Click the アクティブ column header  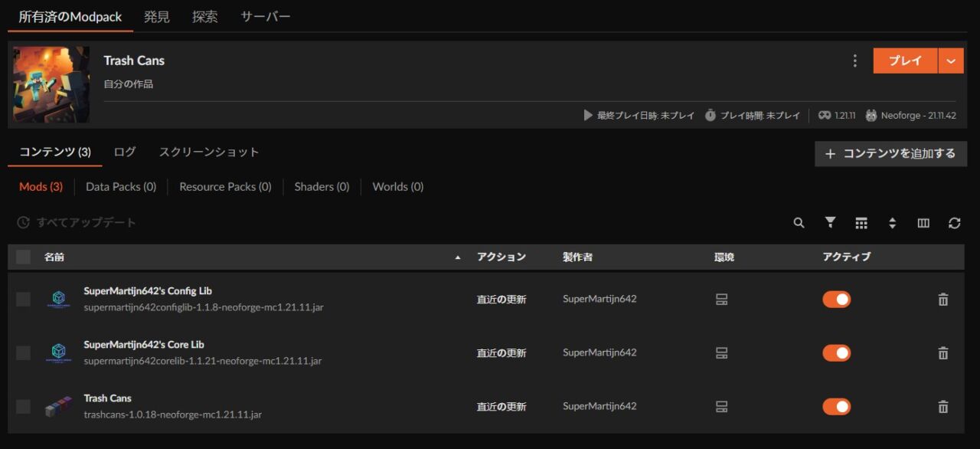847,257
